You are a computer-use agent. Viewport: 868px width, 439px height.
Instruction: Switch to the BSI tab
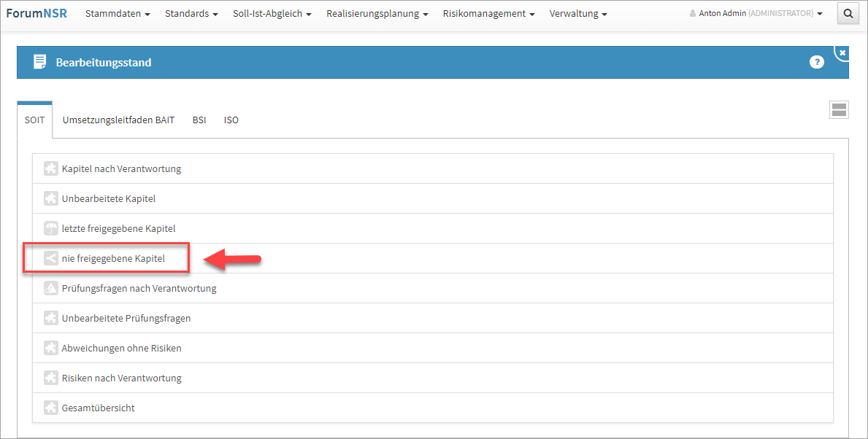coord(199,120)
